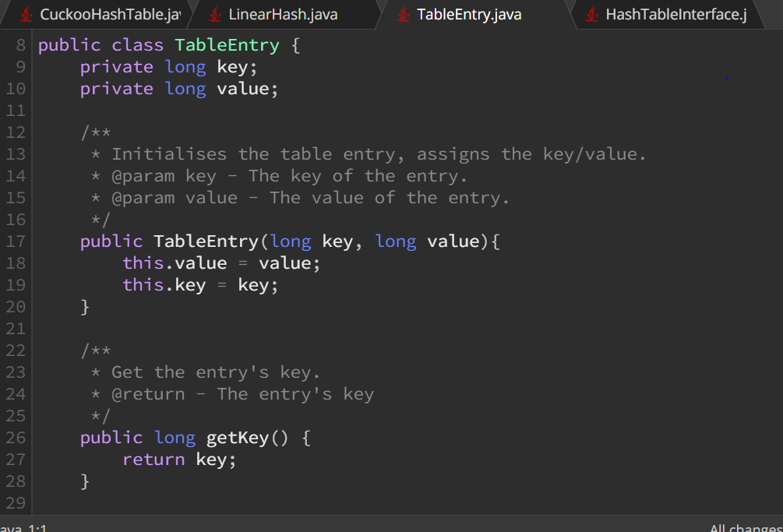This screenshot has width=783, height=532.
Task: Click the 'private long key;' declaration
Action: click(x=169, y=67)
